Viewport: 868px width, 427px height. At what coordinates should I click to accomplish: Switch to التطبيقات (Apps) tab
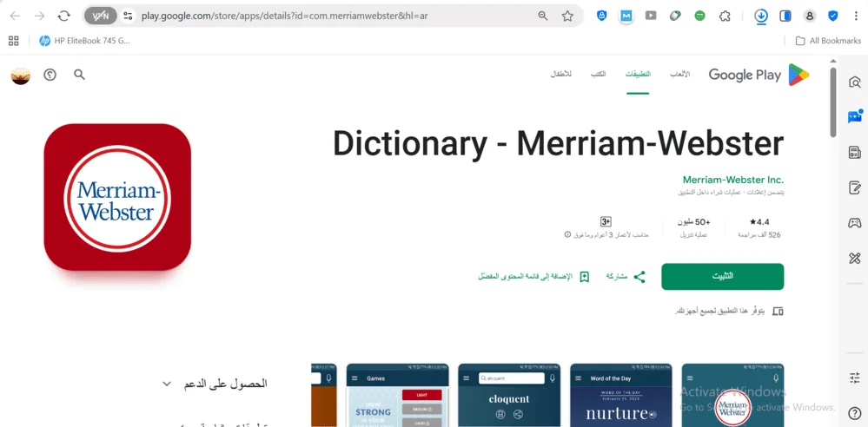tap(638, 74)
